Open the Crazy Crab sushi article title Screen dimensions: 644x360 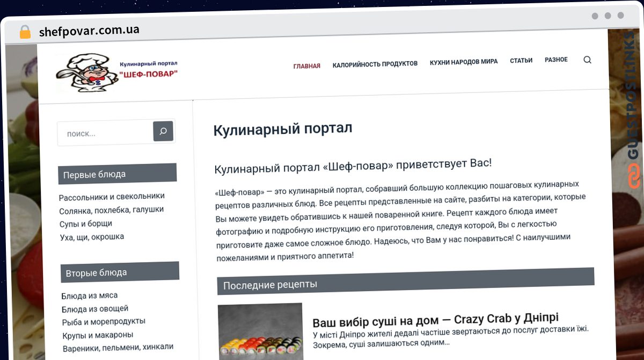(x=435, y=320)
